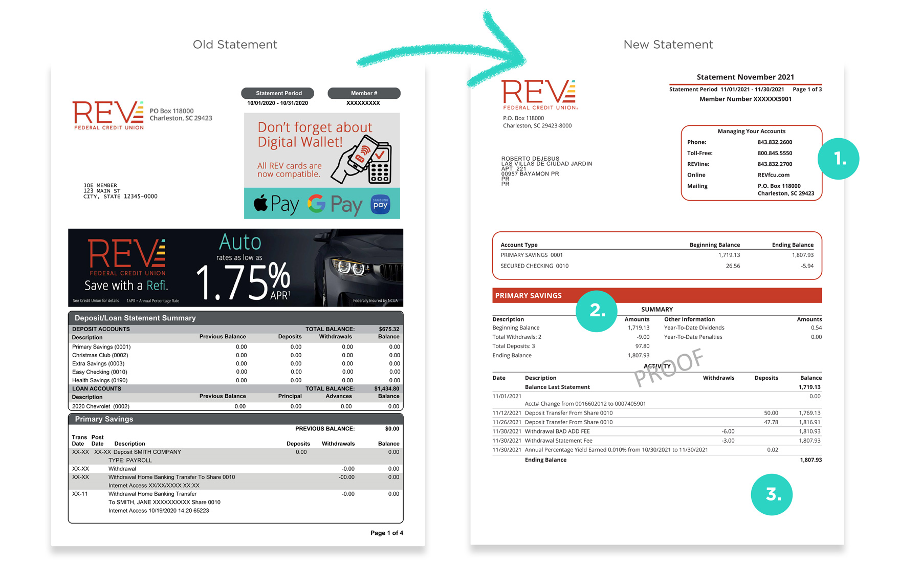
Task: Click the Statement Period pill label
Action: tap(278, 93)
